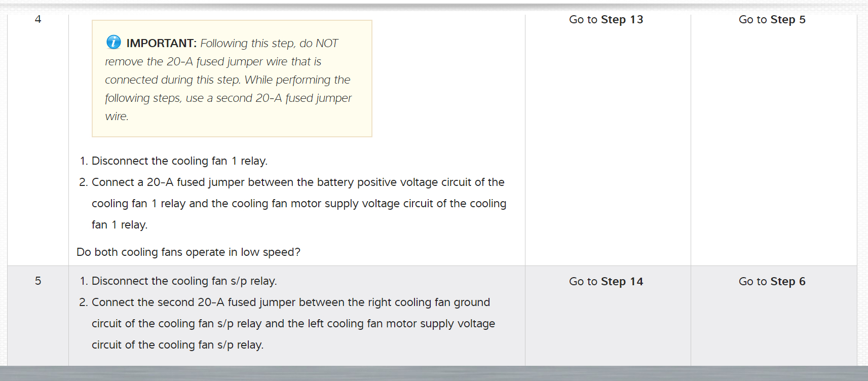Select step number 5 in the first column

pos(38,281)
